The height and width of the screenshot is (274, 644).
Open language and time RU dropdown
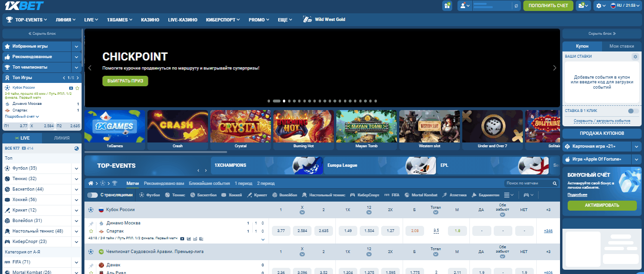tap(626, 6)
